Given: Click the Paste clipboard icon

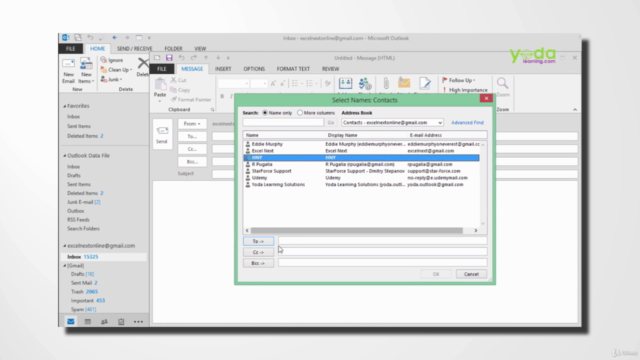Looking at the screenshot, I should 160,84.
